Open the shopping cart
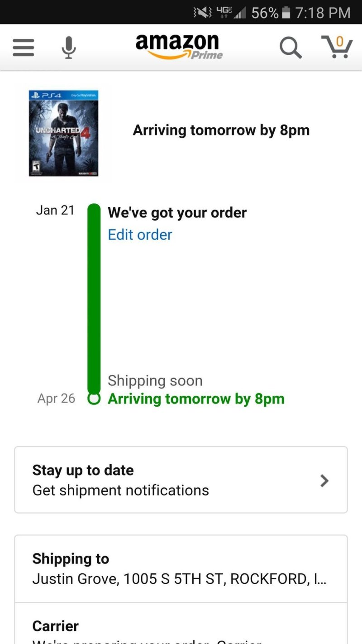The image size is (362, 644). (337, 47)
